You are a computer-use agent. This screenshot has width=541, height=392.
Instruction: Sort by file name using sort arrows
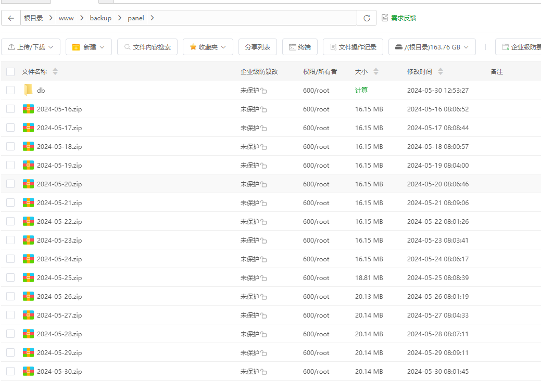[55, 71]
